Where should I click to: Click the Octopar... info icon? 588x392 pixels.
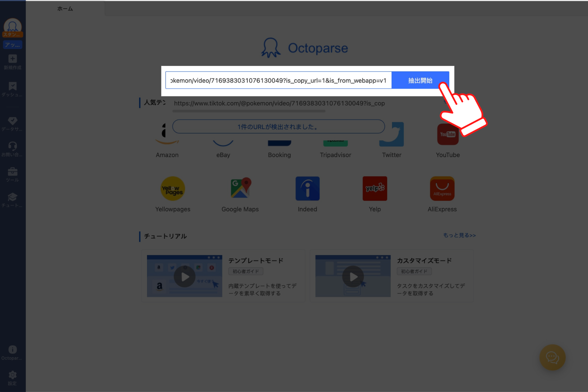click(13, 349)
